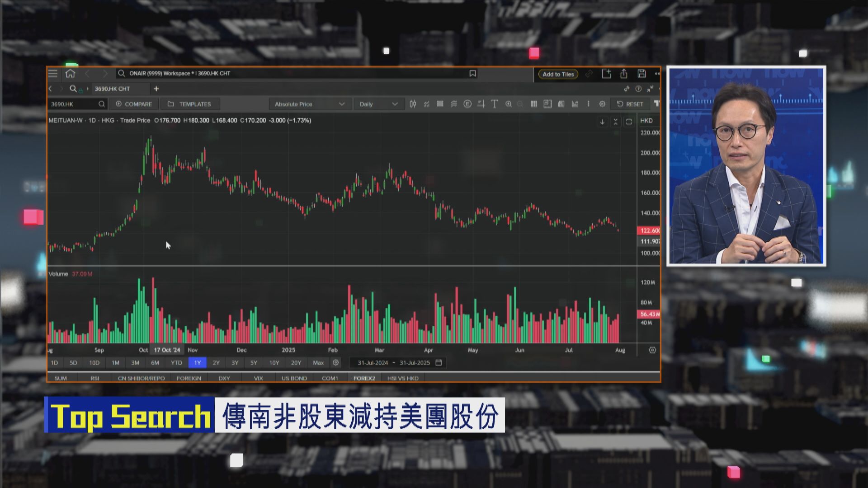Switch to the DXY tab
868x488 pixels.
tap(224, 378)
